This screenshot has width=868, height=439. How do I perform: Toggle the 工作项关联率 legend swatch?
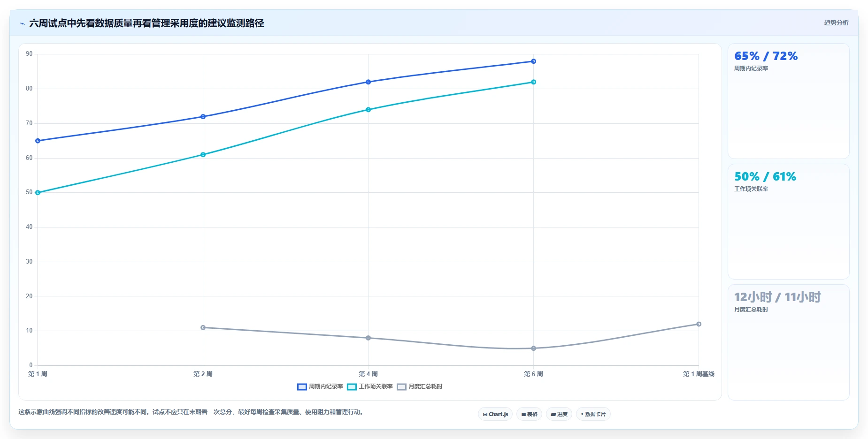[x=352, y=387]
